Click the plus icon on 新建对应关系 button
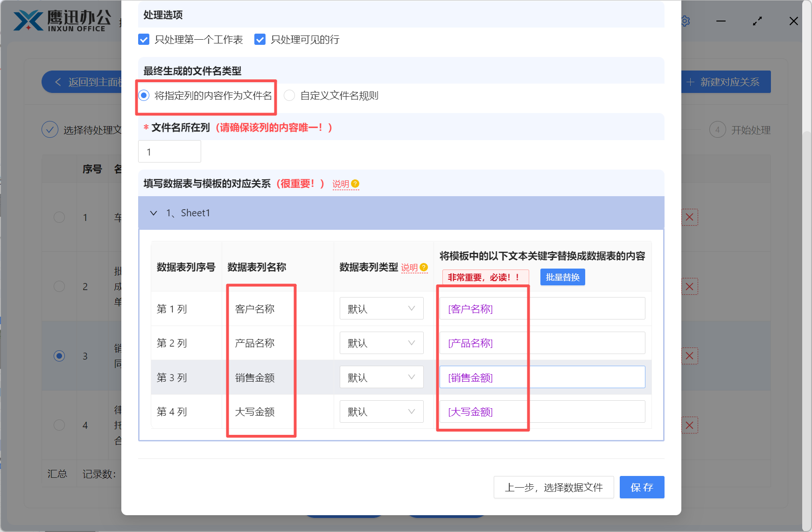The image size is (812, 532). pos(691,82)
